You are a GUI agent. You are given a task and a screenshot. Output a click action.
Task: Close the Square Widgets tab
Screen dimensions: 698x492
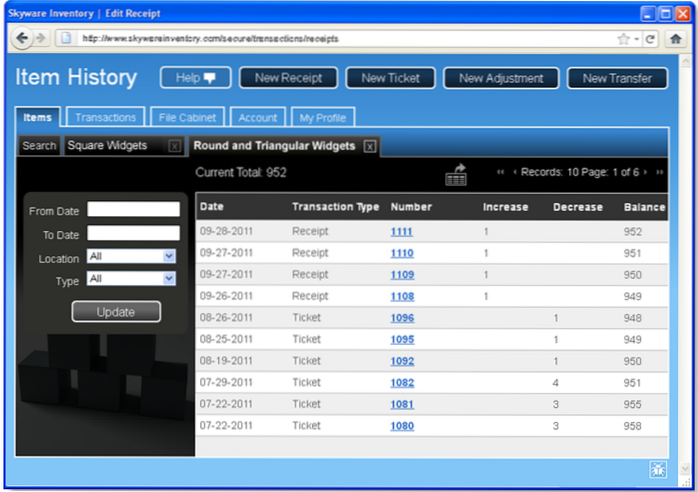[175, 146]
